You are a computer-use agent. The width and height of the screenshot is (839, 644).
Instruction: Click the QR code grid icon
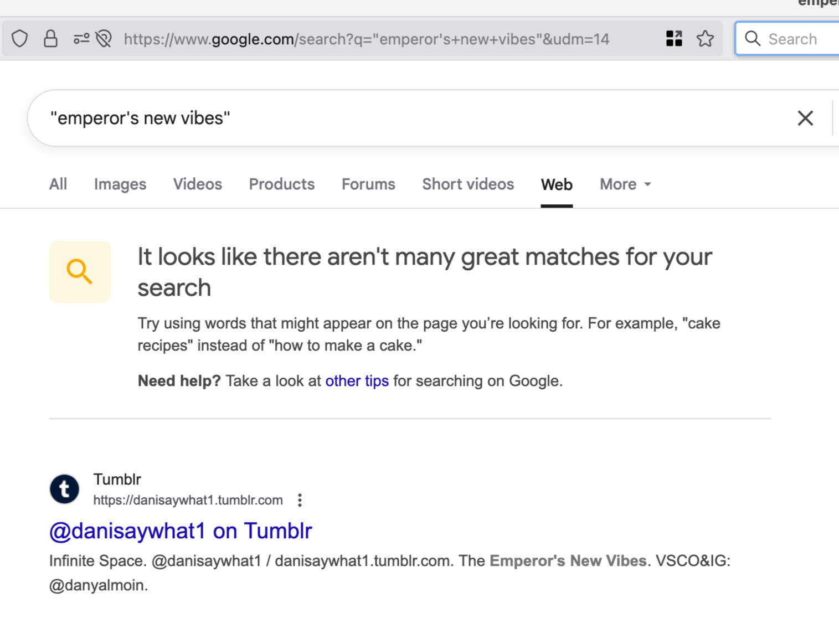673,39
